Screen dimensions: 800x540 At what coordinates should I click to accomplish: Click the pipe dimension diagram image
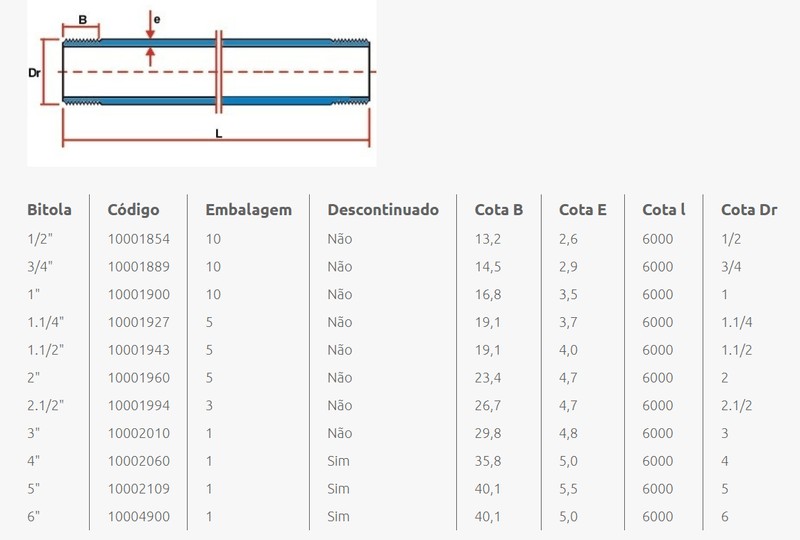pyautogui.click(x=202, y=83)
